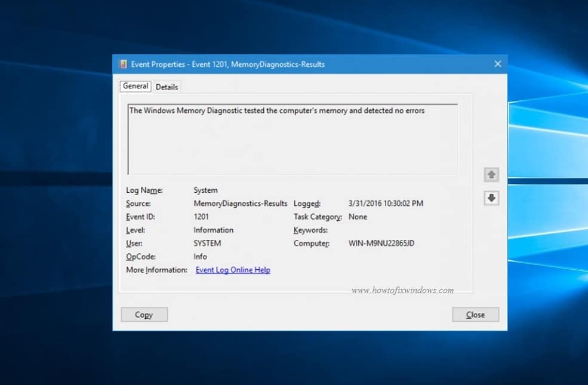Click the Level value Information
This screenshot has height=385, width=588.
tap(213, 230)
